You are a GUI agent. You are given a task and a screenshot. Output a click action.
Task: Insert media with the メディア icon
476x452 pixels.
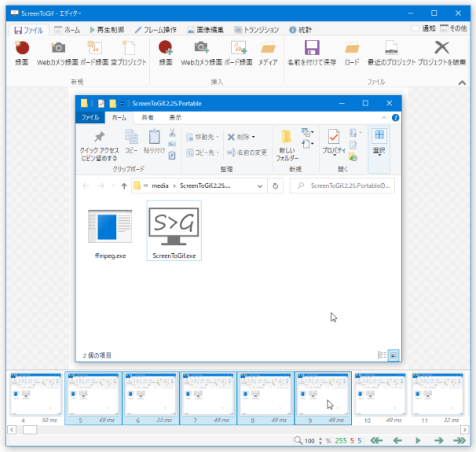coord(268,53)
